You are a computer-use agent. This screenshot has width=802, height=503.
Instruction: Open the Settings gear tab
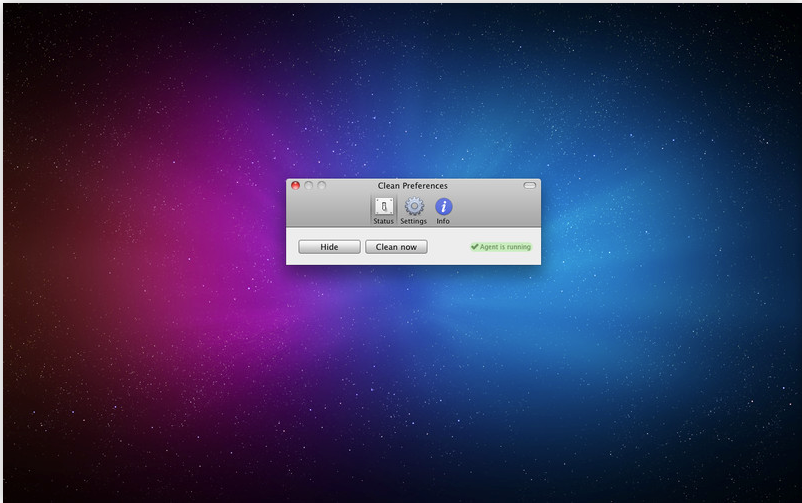414,210
